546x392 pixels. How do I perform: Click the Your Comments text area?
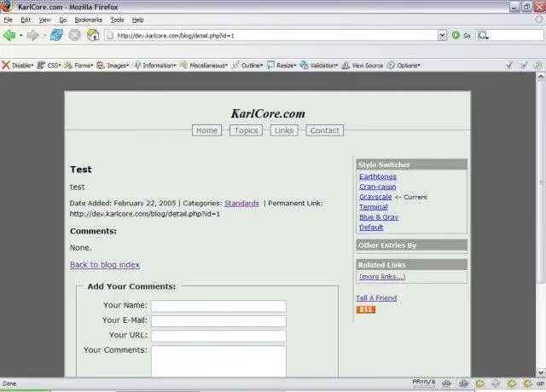[x=218, y=361]
